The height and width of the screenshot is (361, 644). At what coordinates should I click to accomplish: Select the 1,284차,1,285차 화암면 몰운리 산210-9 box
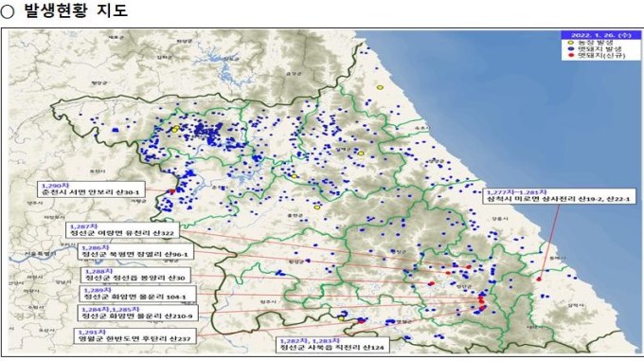click(138, 313)
